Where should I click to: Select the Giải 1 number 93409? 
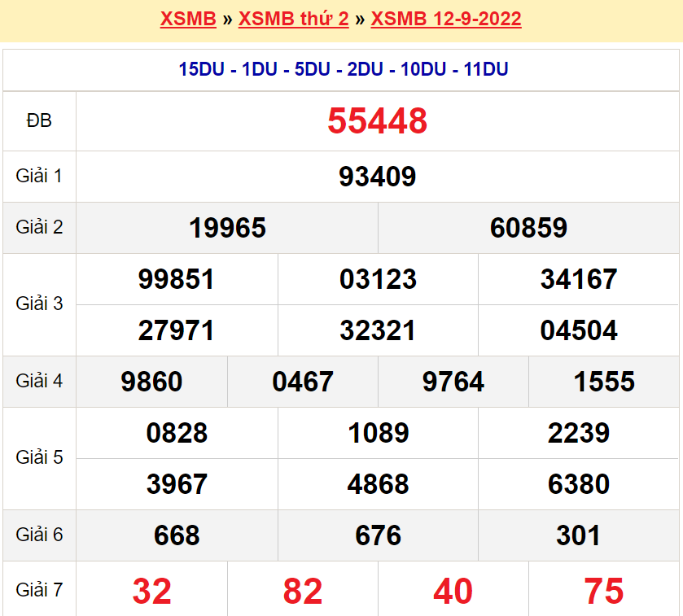click(x=377, y=177)
